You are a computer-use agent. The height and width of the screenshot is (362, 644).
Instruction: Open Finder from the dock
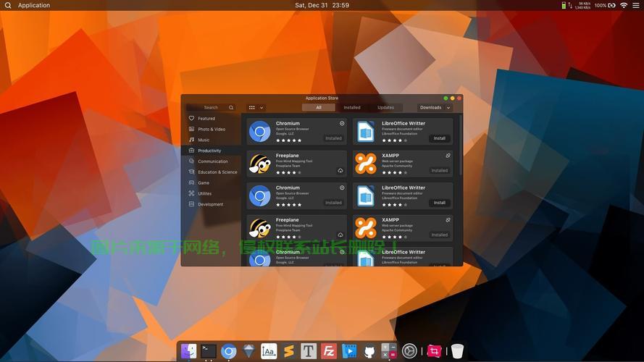coord(189,351)
